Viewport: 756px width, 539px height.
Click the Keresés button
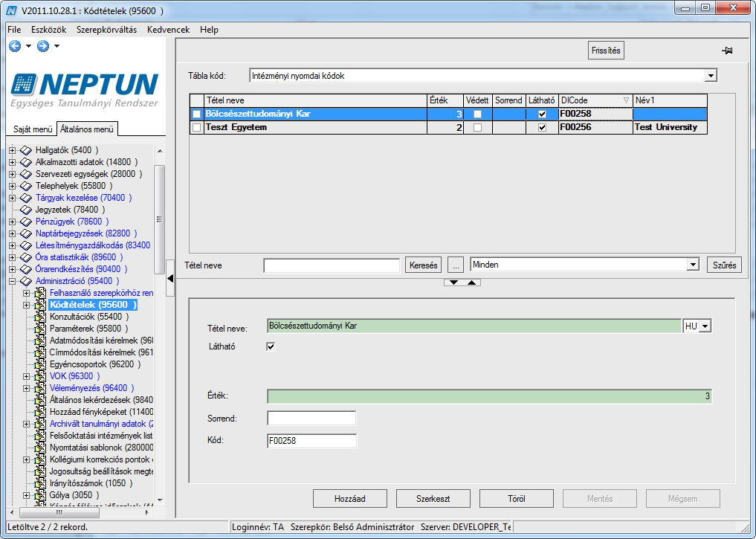[x=423, y=265]
